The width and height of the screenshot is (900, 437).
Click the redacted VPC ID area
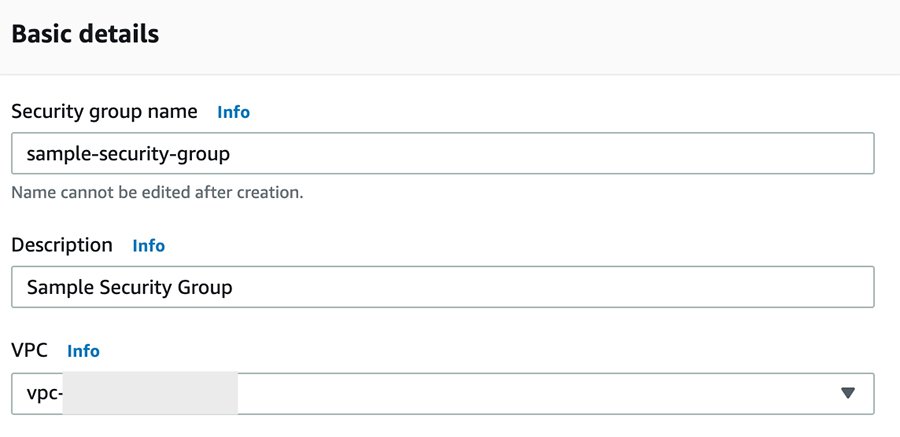pyautogui.click(x=150, y=393)
